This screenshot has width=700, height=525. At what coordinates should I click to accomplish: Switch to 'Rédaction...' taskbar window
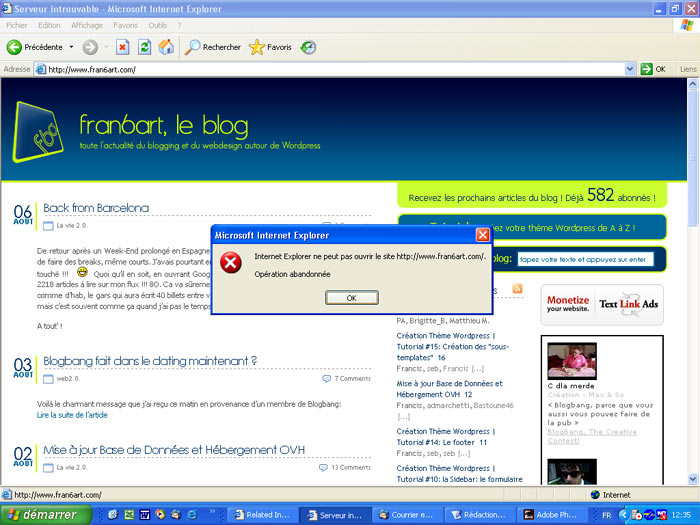(x=479, y=515)
